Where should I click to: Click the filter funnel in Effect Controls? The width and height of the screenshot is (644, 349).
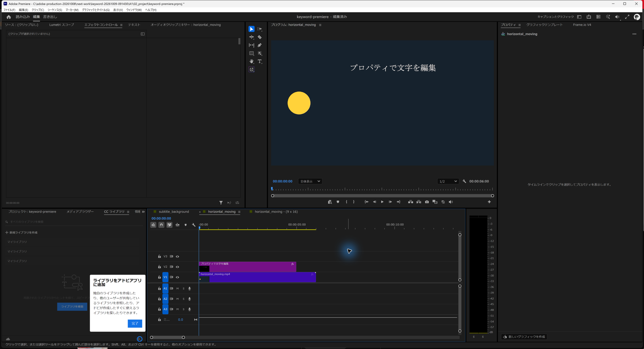221,203
